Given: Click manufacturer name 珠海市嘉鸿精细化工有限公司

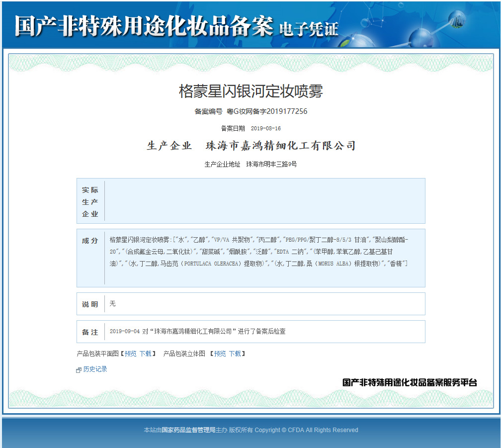Looking at the screenshot, I should point(280,146).
